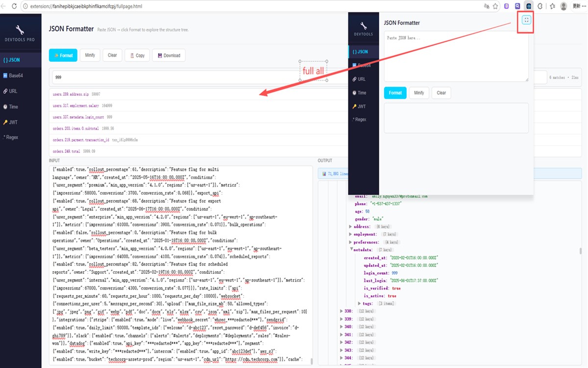
Task: Select JSON in the popup sidebar
Action: point(364,52)
